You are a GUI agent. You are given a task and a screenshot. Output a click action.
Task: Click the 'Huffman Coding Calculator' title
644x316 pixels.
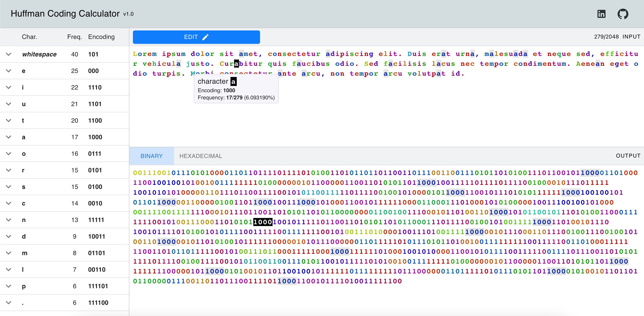point(65,13)
